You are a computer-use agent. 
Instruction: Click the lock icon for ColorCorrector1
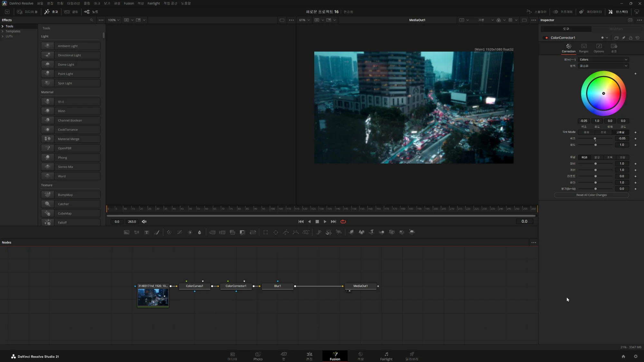pos(630,38)
